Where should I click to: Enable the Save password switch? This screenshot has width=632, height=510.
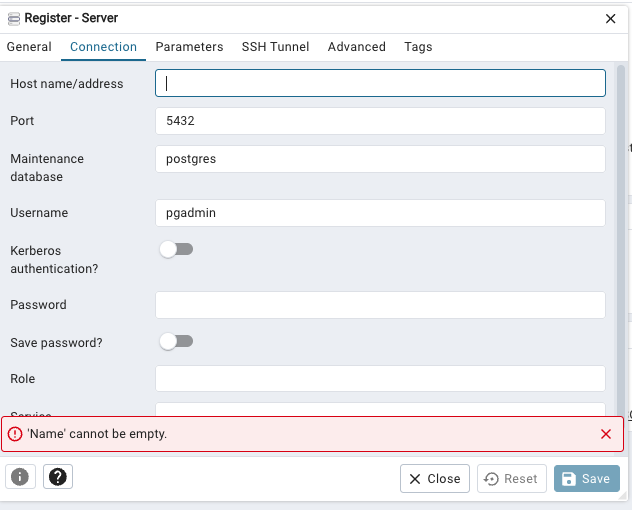click(x=176, y=341)
